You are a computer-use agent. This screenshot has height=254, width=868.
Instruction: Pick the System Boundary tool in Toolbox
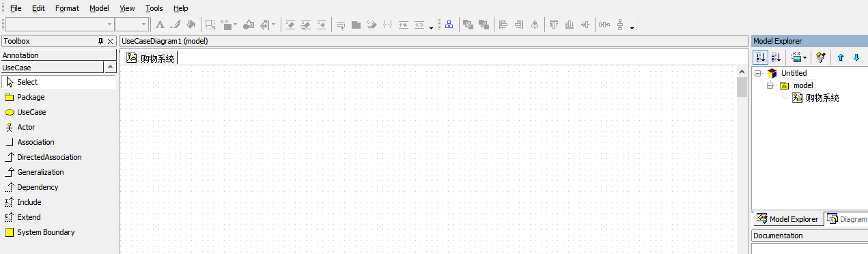(59, 232)
